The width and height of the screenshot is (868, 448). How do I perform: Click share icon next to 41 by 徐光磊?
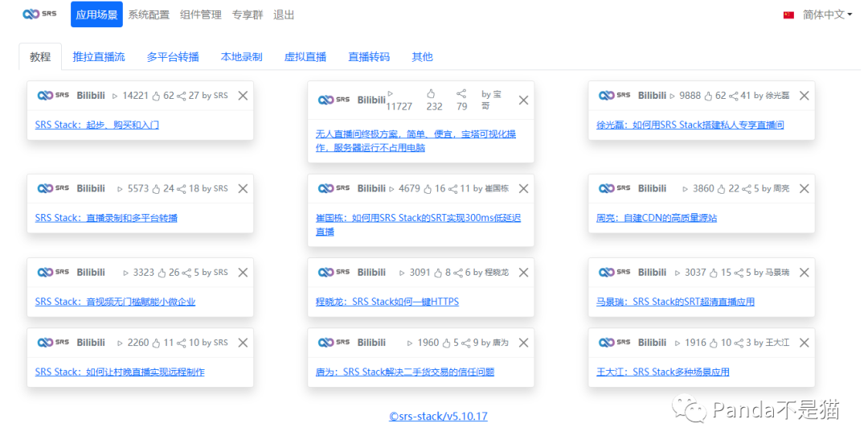click(x=734, y=97)
